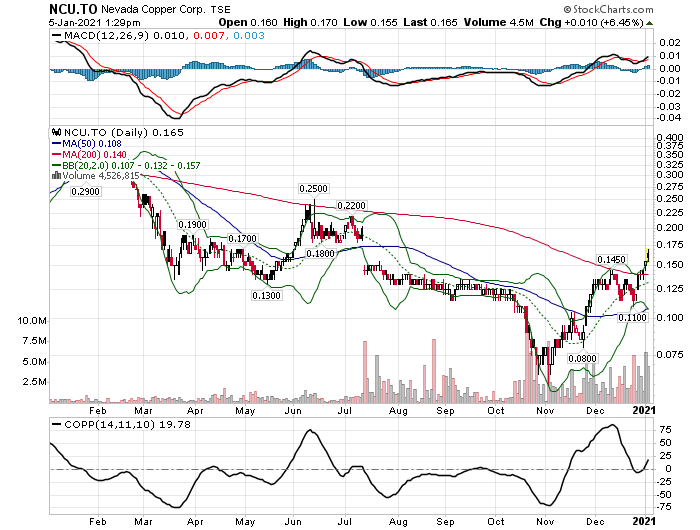
Task: Click the -0.04 MACD axis label
Action: click(667, 118)
